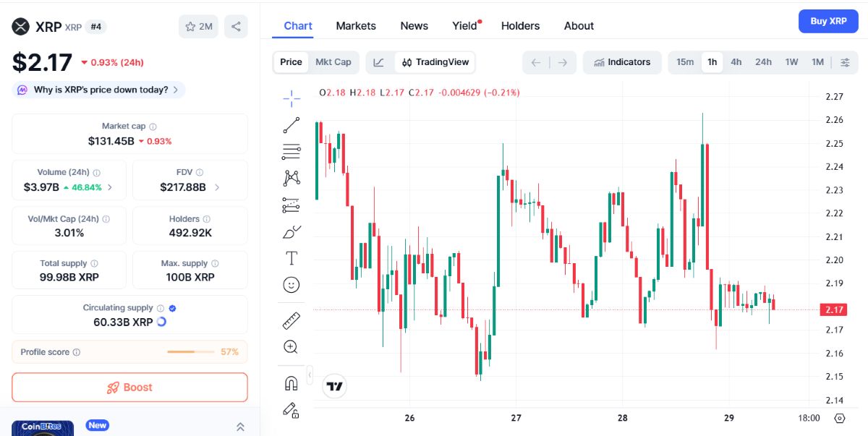
Task: Click the #4 rank badge
Action: 96,27
